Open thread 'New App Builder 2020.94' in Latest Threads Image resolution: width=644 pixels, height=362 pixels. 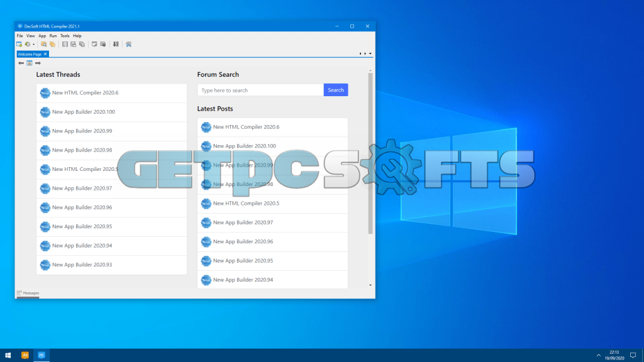tap(111, 246)
